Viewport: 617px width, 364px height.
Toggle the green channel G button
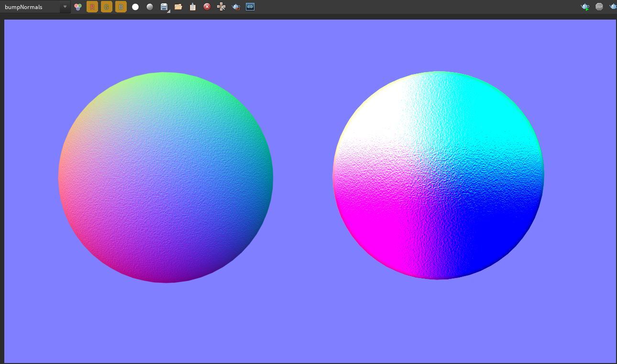[107, 7]
